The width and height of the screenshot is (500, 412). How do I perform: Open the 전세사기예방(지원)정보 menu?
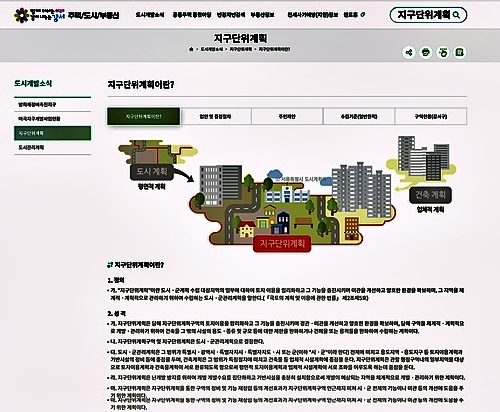point(313,15)
